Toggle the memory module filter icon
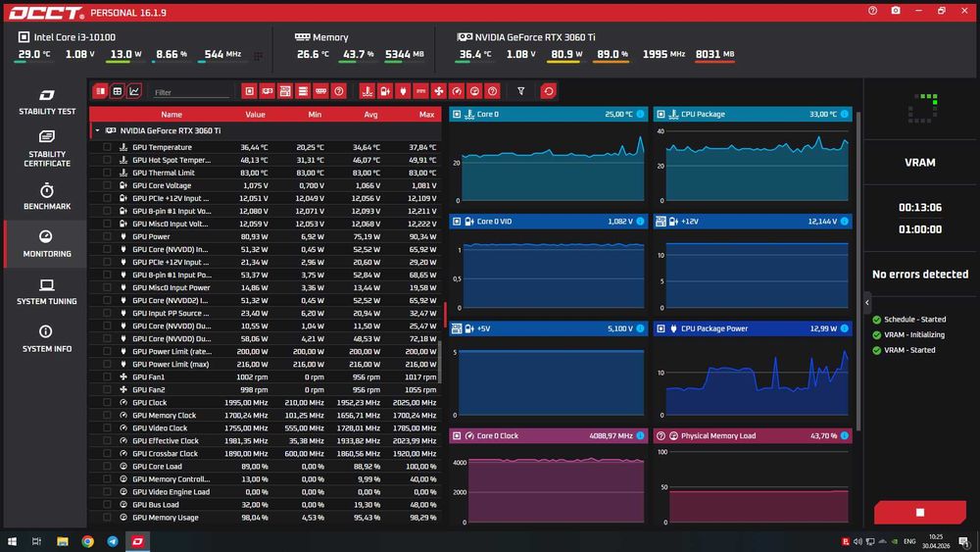 [x=320, y=91]
